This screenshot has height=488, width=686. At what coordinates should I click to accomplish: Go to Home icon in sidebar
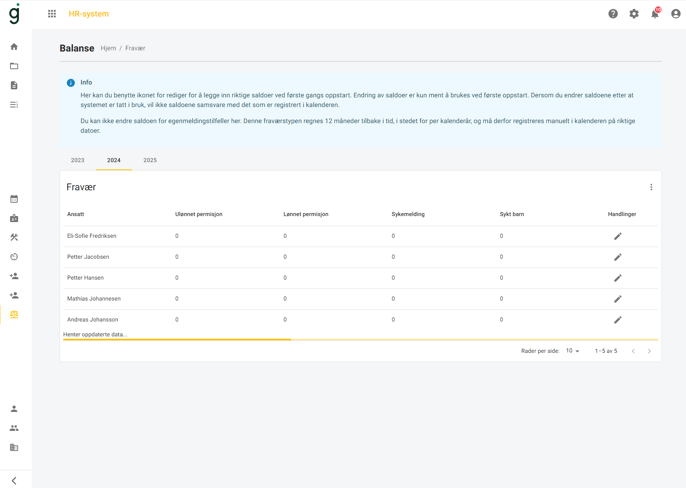click(14, 47)
